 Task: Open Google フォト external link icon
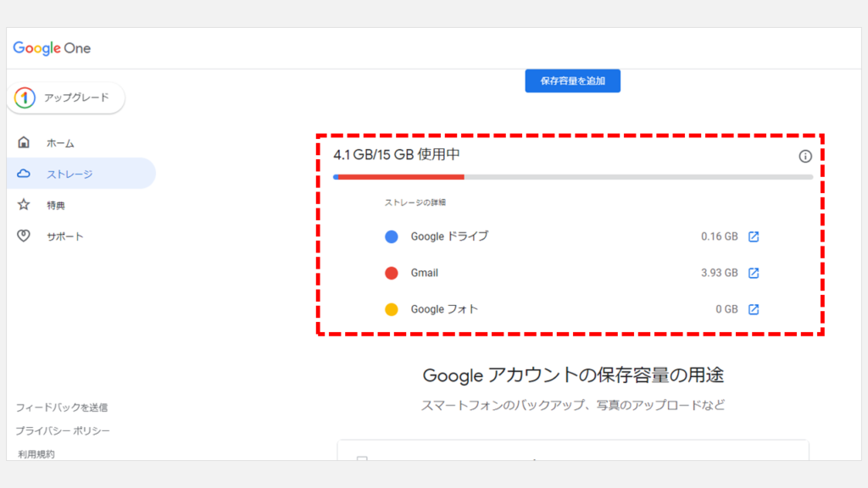pyautogui.click(x=754, y=309)
